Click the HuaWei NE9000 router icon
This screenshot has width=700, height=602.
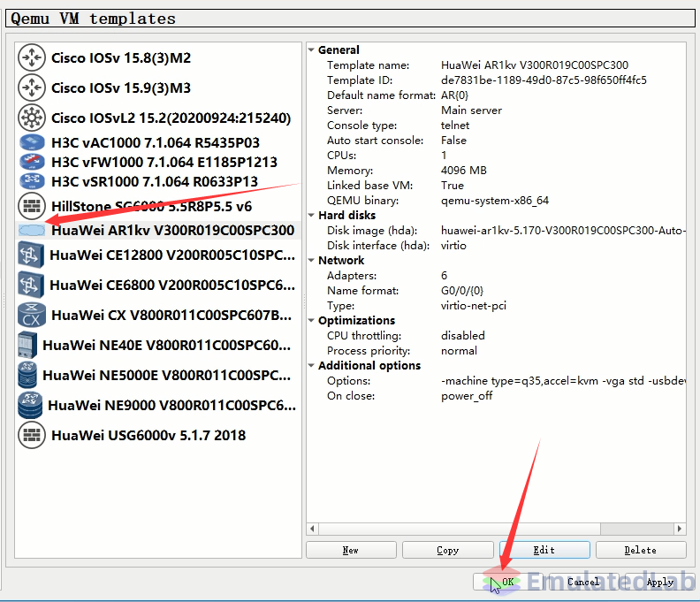(x=30, y=405)
